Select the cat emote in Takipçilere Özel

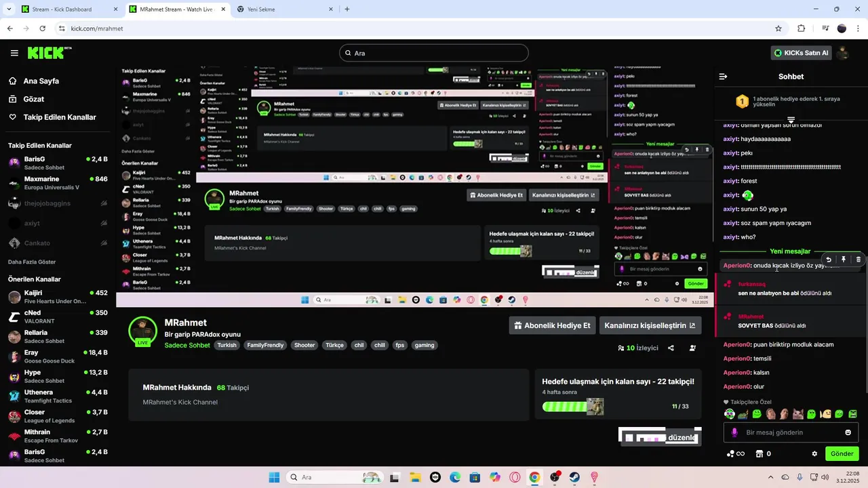tap(799, 413)
